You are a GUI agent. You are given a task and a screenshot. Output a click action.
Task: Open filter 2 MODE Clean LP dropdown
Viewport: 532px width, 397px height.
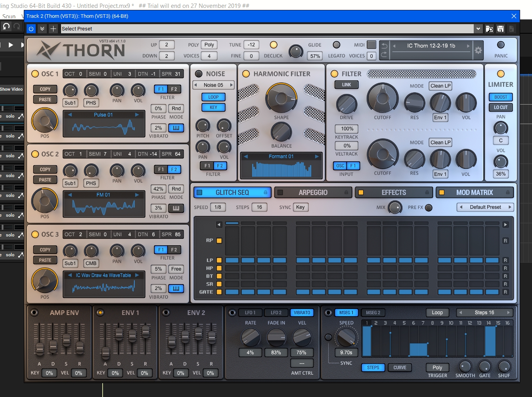[x=440, y=143]
